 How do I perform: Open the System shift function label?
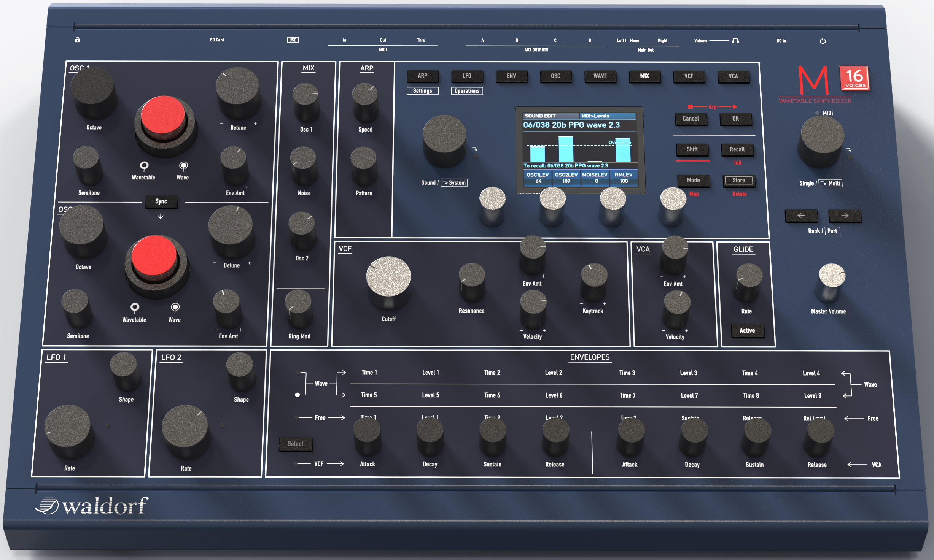(454, 183)
